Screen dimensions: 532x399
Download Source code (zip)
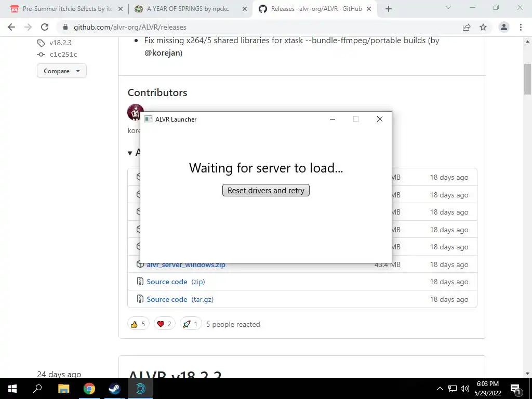coord(176,282)
